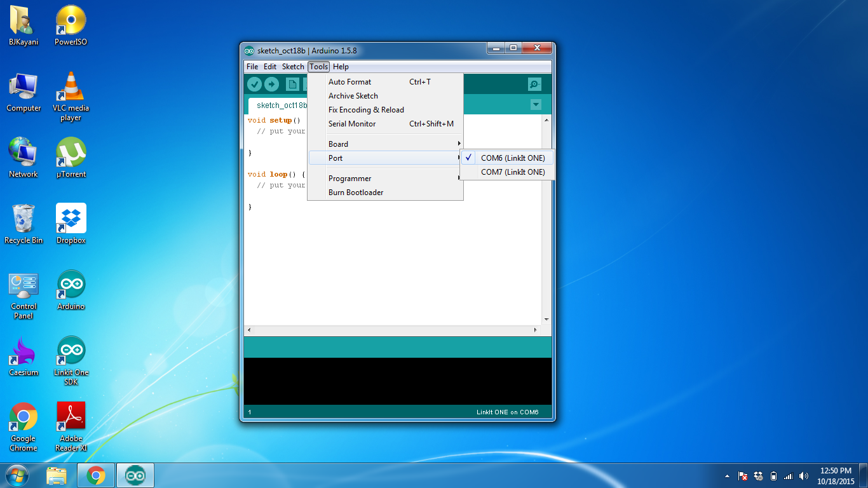Choose Archive Sketch menu entry
Viewport: 868px width, 488px height.
pos(386,96)
